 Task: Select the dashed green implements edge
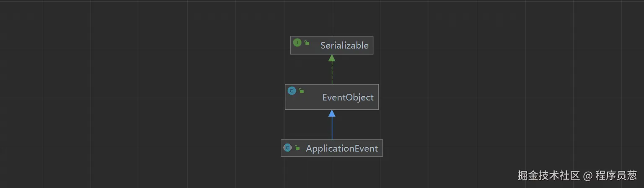(332, 73)
